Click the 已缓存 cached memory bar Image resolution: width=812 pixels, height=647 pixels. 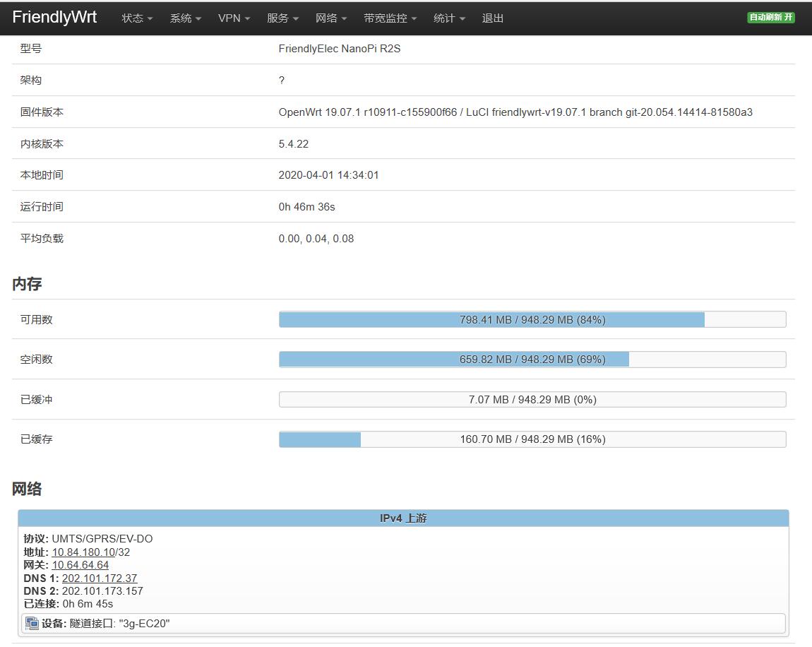click(x=532, y=439)
